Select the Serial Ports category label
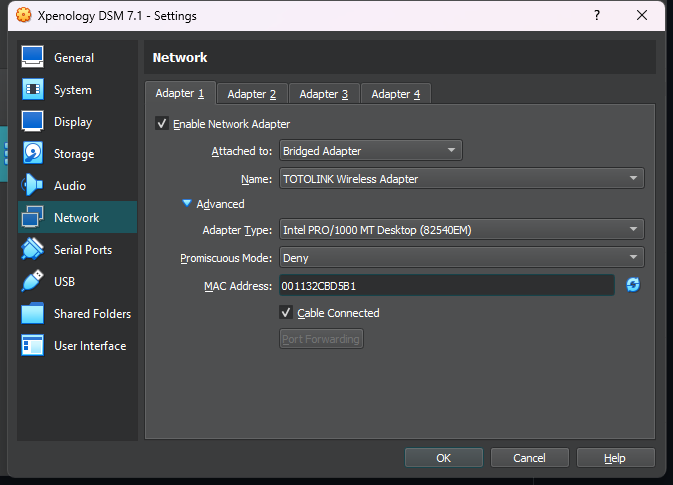This screenshot has height=485, width=673. click(83, 249)
